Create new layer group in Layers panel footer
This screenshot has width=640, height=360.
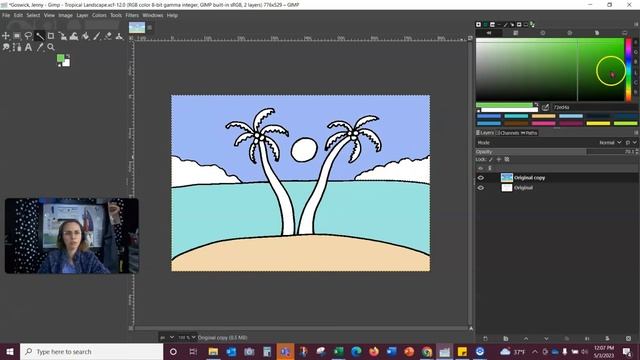[506, 338]
